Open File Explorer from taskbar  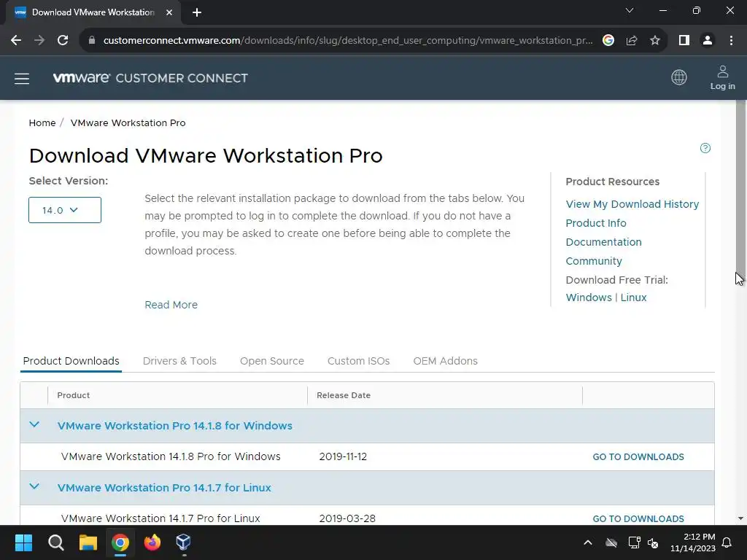click(x=88, y=542)
